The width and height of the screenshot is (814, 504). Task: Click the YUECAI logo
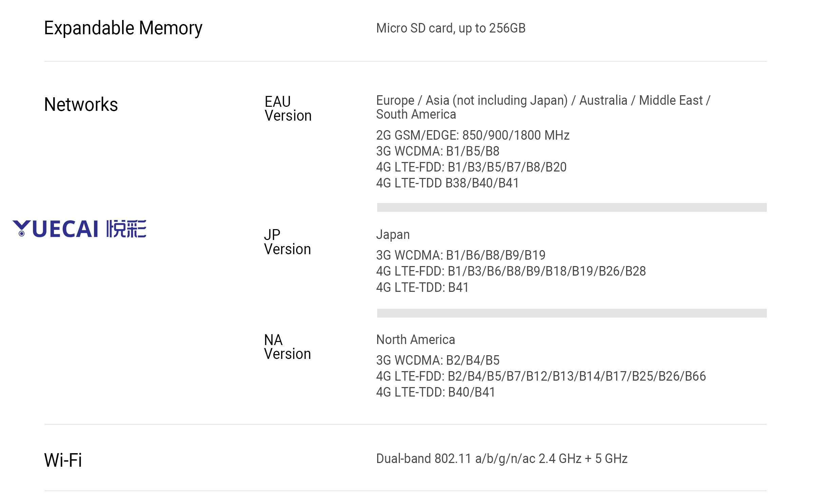(x=79, y=229)
